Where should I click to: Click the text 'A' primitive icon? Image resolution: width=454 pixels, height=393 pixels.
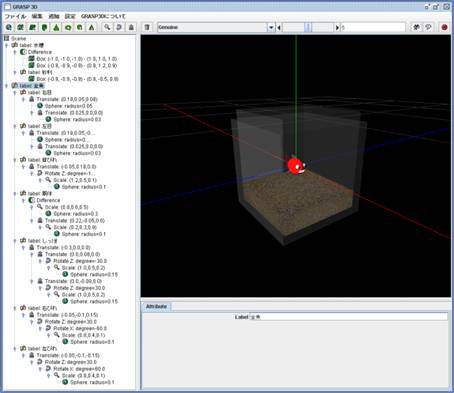coord(92,27)
